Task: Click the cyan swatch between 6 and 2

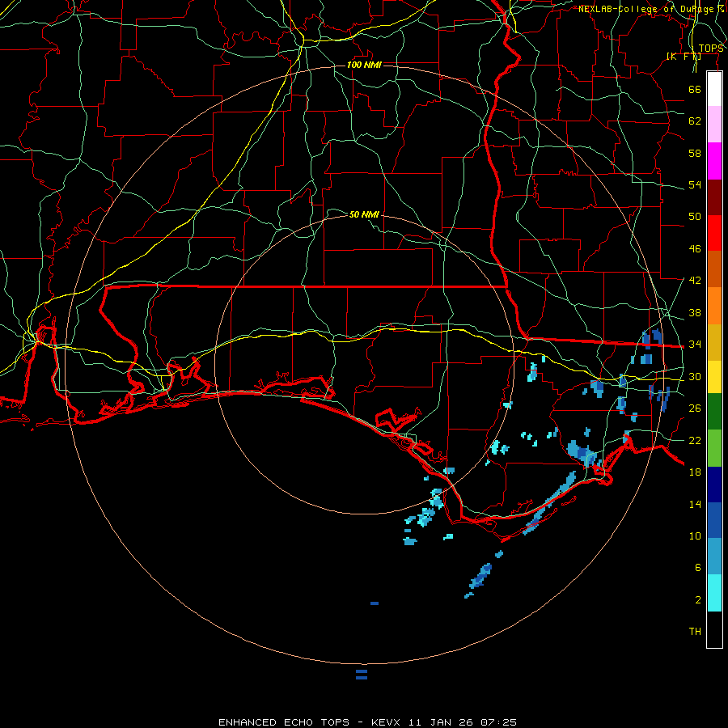Action: (x=714, y=593)
